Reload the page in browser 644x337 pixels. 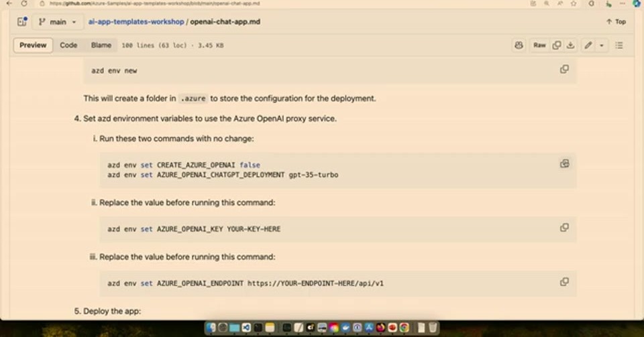(24, 3)
